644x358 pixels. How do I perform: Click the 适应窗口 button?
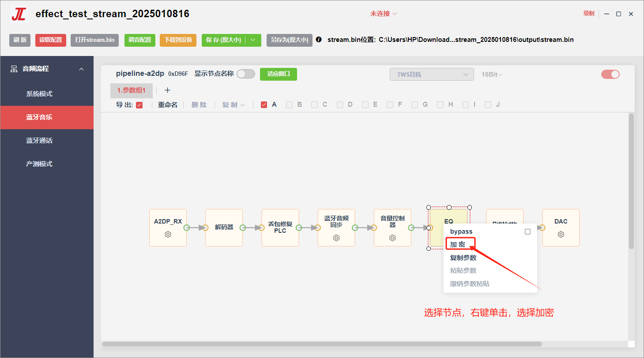279,74
